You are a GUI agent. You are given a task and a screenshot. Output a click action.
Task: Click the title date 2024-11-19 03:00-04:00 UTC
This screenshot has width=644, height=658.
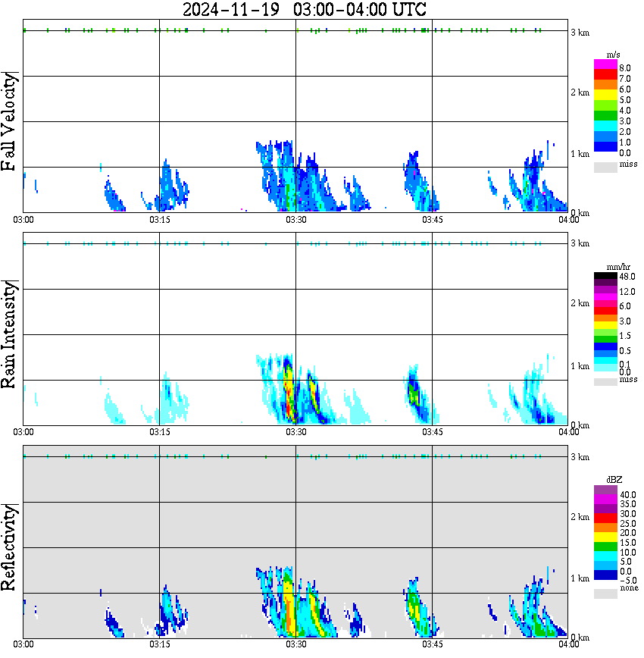[304, 9]
